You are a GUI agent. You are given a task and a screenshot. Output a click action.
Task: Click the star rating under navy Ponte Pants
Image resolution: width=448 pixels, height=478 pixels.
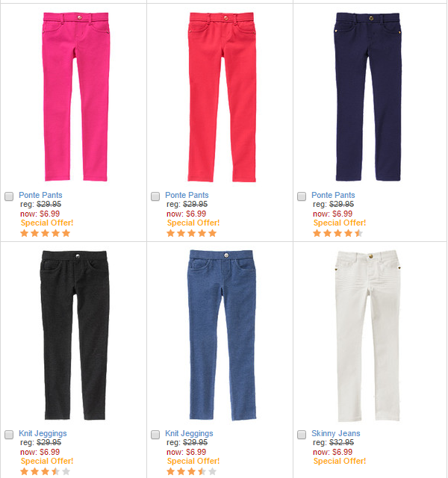(337, 234)
